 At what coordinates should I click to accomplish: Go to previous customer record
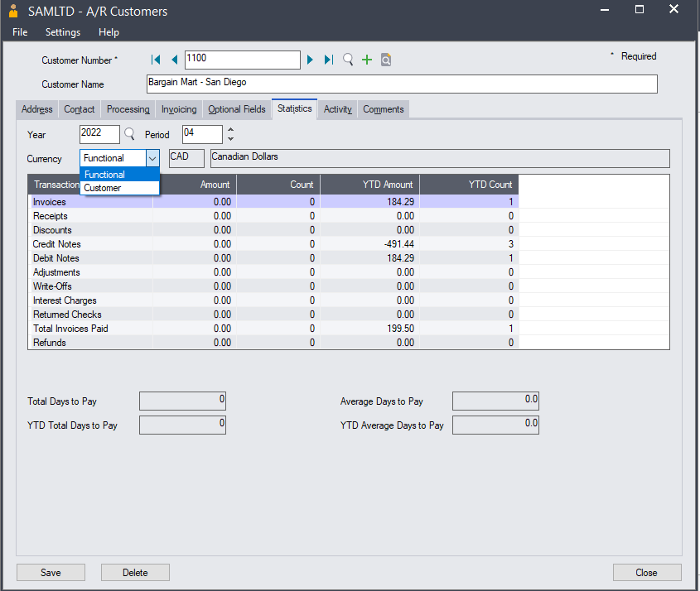174,60
